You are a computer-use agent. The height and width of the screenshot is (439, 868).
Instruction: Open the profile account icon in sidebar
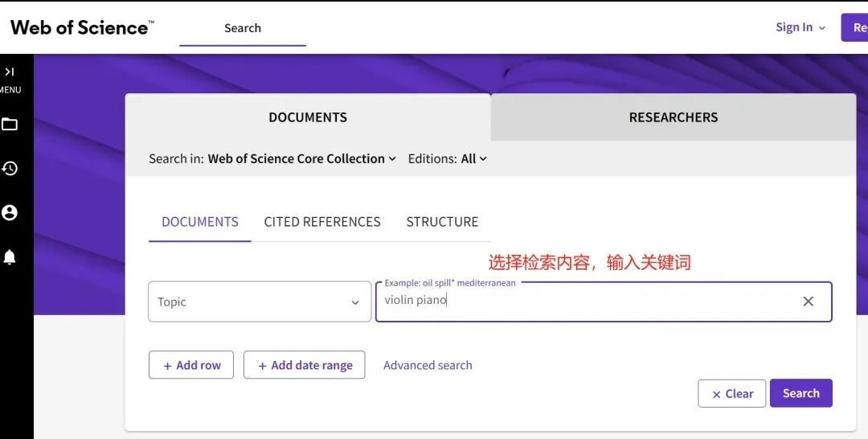pos(10,212)
